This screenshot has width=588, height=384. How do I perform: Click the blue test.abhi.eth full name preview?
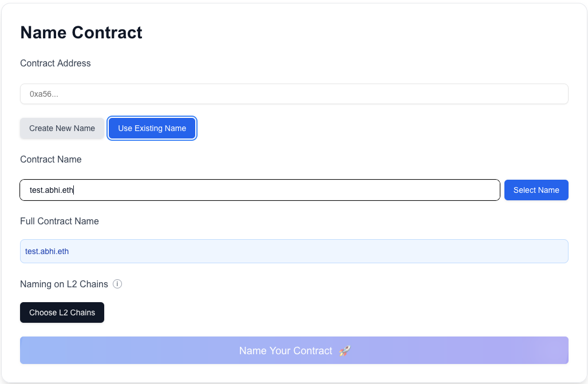47,251
